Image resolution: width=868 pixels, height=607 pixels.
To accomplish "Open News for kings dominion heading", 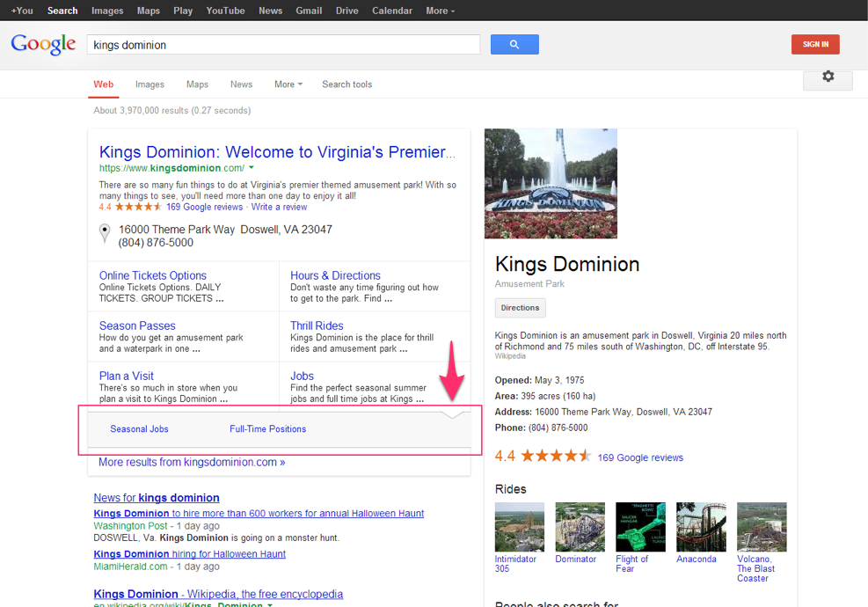I will point(157,497).
